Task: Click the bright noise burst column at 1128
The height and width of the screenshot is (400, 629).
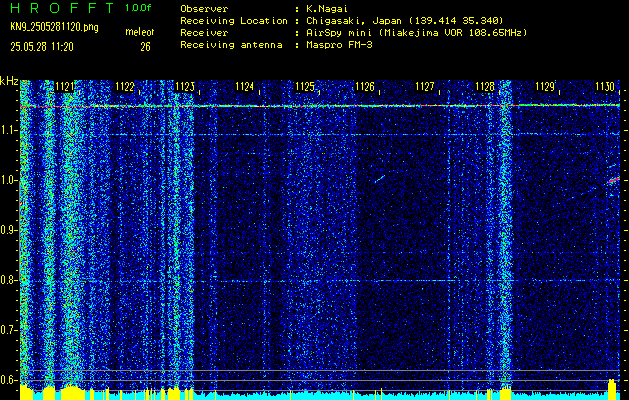Action: pyautogui.click(x=505, y=233)
